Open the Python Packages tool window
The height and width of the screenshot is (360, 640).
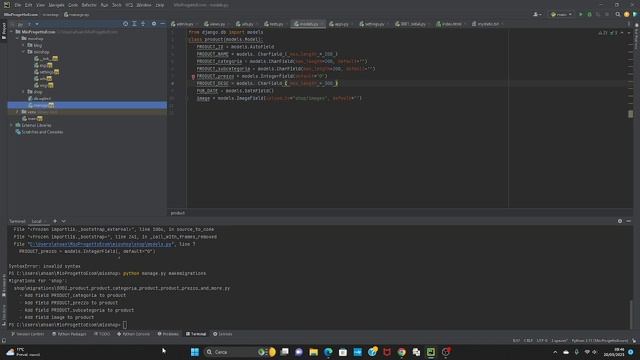pos(69,334)
